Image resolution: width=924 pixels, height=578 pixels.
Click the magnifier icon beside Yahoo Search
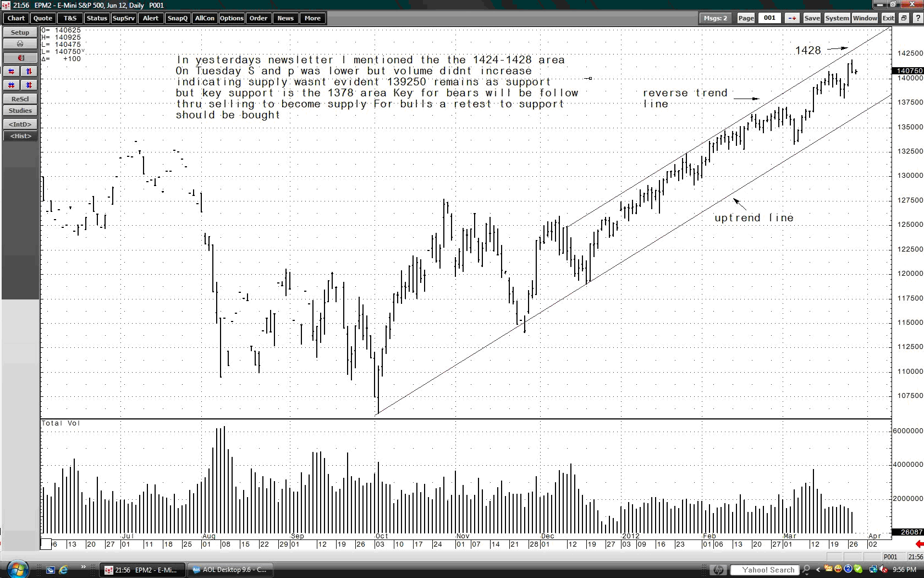(806, 570)
